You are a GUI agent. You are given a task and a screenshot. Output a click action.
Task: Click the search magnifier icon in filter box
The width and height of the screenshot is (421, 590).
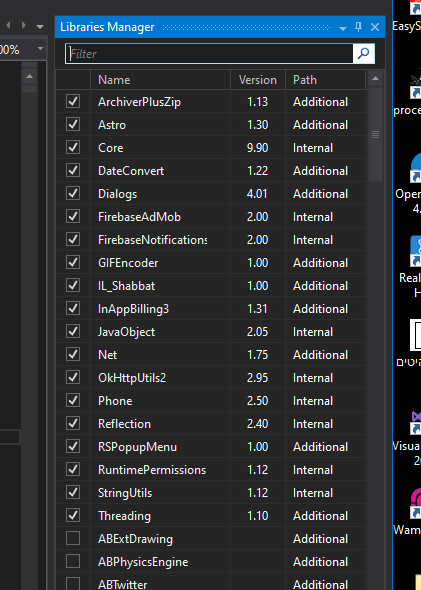363,54
